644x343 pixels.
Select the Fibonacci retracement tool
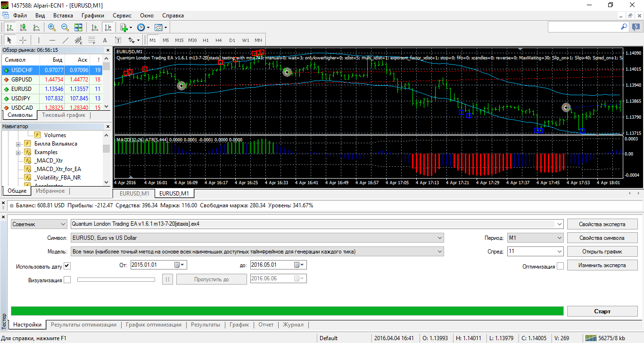tap(92, 40)
